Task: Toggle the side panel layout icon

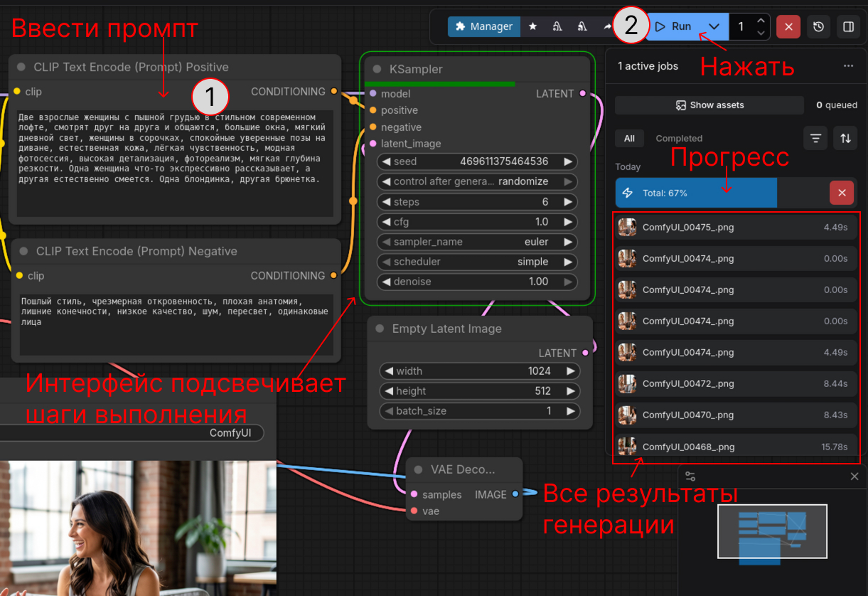Action: click(x=847, y=26)
